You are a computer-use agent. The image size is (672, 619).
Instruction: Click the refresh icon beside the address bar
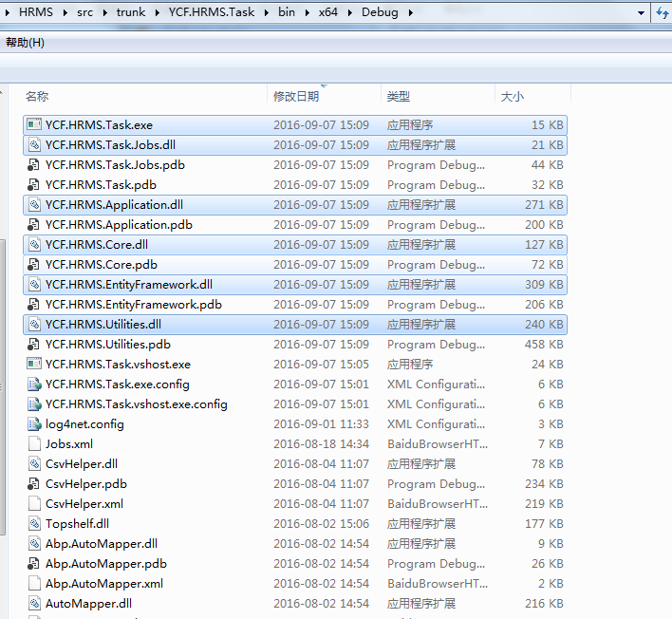(663, 13)
